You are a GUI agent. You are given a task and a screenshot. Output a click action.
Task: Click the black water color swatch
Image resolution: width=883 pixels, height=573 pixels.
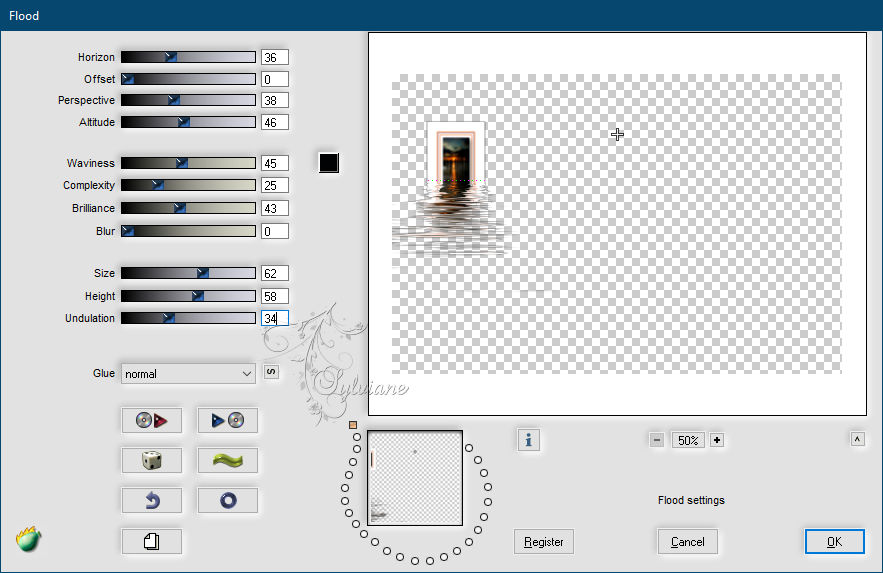click(329, 163)
